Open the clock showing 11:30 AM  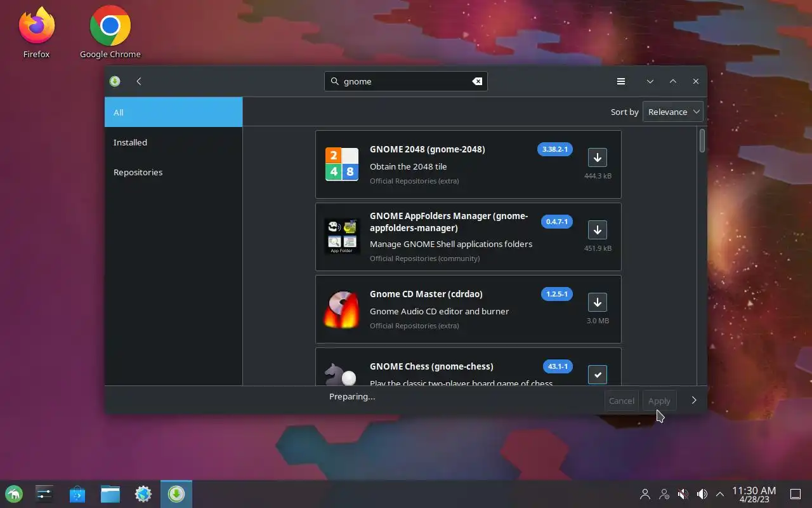[x=754, y=494]
